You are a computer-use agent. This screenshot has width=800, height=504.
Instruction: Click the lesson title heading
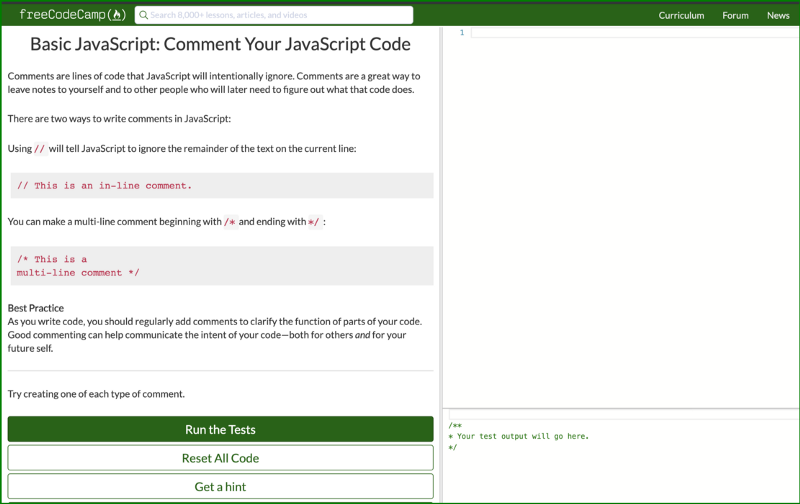pyautogui.click(x=220, y=44)
